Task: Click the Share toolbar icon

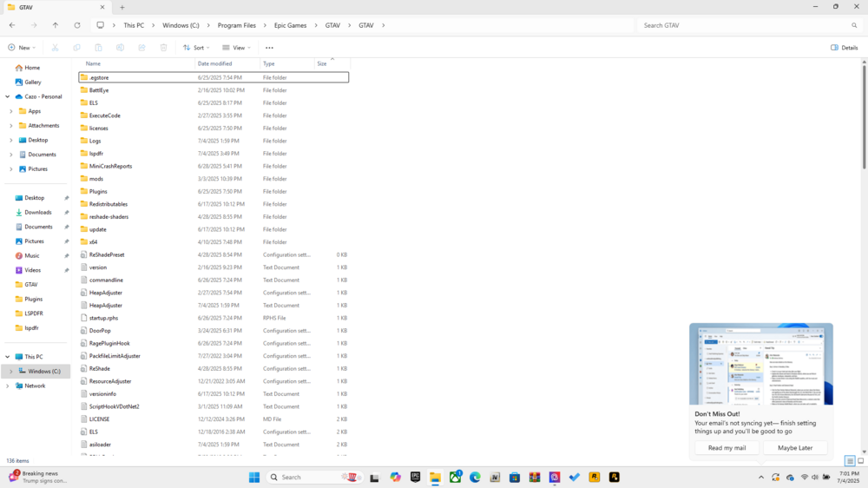Action: pos(141,48)
